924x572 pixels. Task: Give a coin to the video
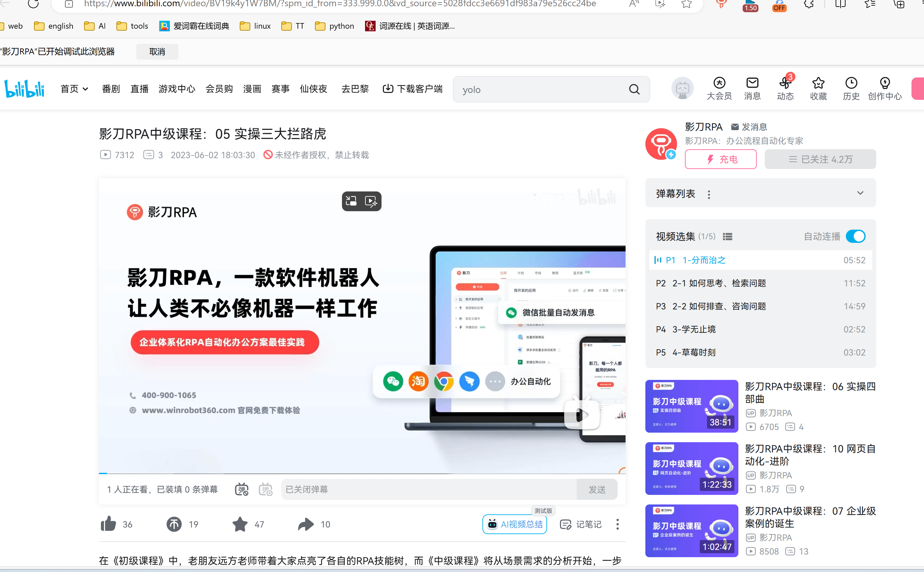point(174,524)
